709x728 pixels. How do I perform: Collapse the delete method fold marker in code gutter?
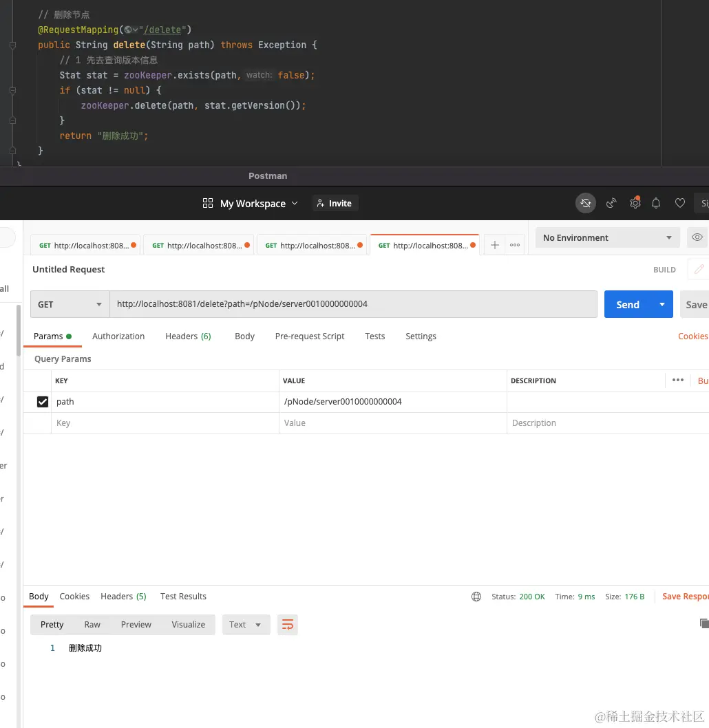tap(12, 45)
